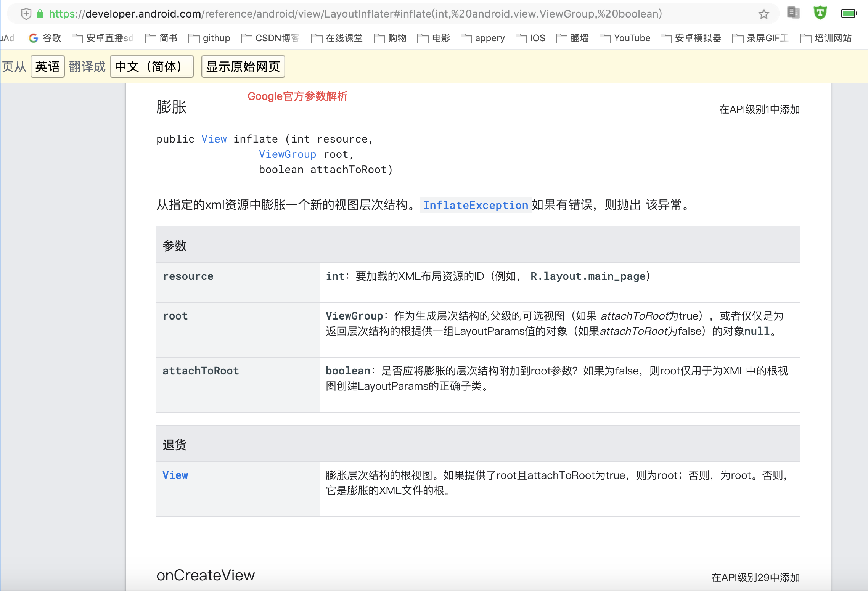Viewport: 868px width, 591px height.
Task: Click the bookmark star icon
Action: pyautogui.click(x=764, y=14)
